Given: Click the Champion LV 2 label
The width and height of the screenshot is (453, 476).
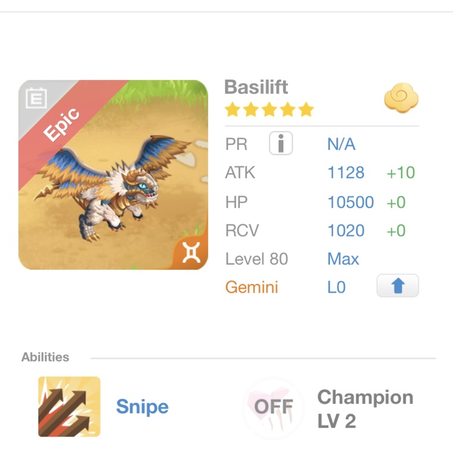Looking at the screenshot, I should tap(365, 409).
